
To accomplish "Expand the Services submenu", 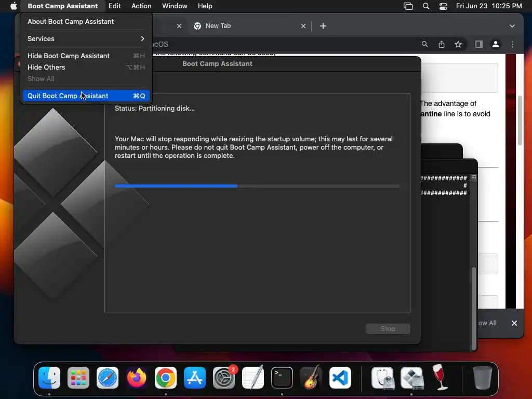I will click(86, 38).
